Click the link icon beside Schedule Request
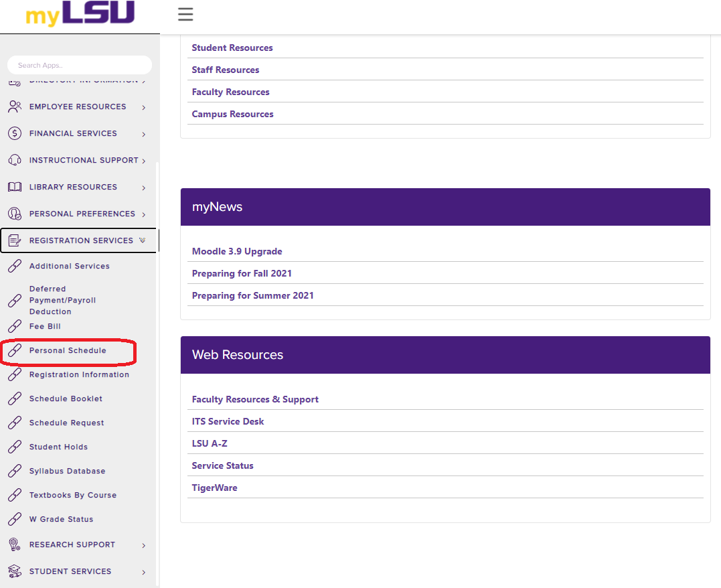This screenshot has width=721, height=588. coord(15,423)
